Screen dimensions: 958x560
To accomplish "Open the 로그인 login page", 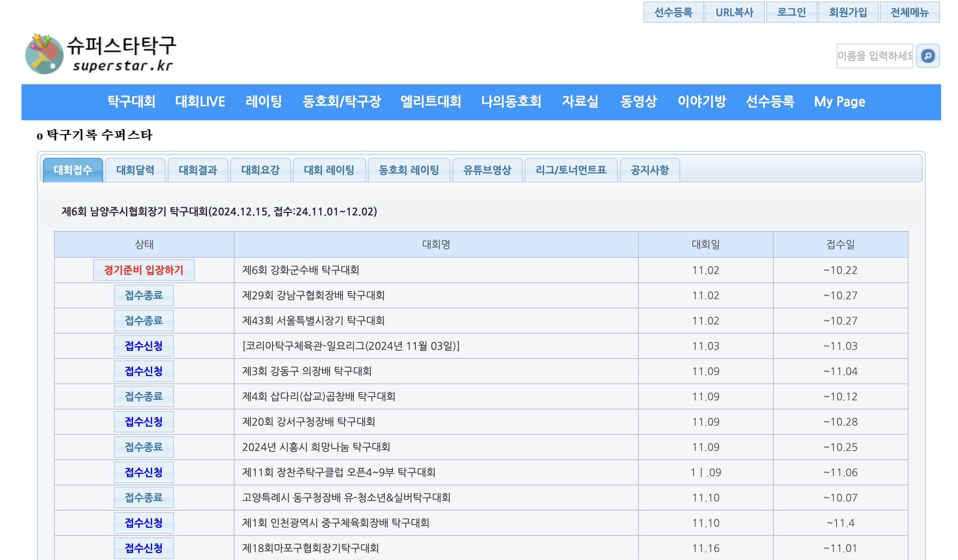I will (x=791, y=12).
